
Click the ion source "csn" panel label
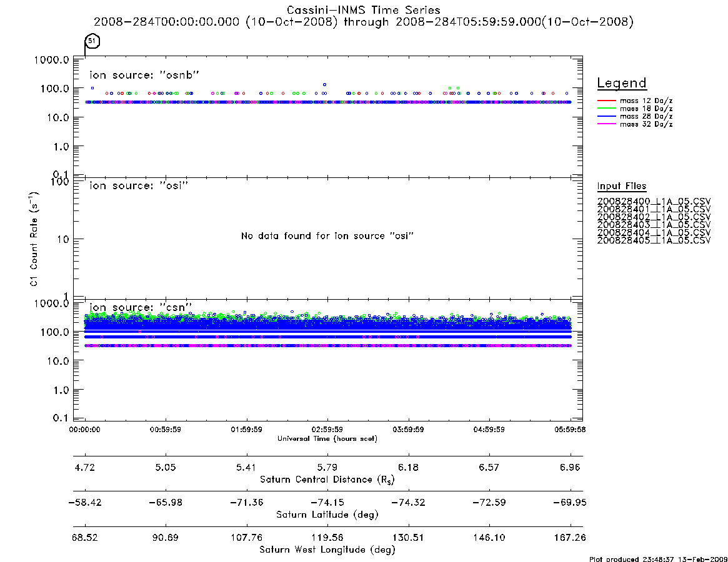tap(141, 307)
